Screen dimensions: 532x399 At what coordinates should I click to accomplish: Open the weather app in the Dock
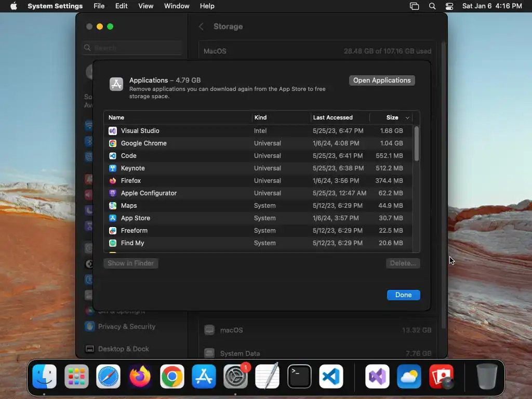[x=409, y=376]
